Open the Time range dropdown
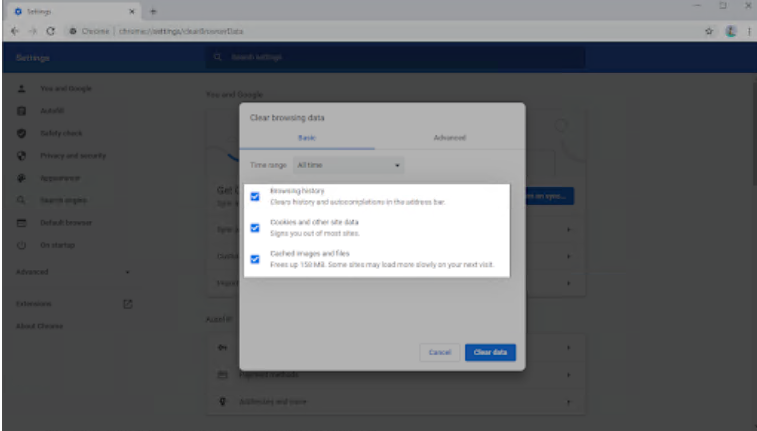 [348, 165]
